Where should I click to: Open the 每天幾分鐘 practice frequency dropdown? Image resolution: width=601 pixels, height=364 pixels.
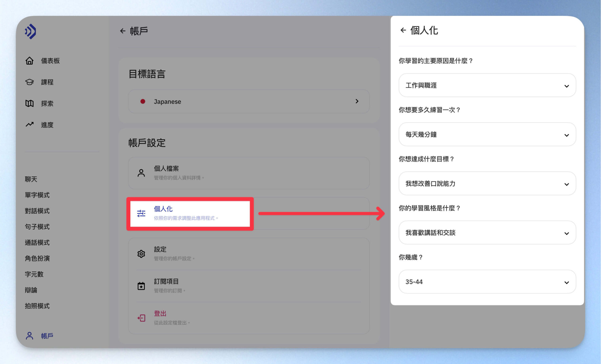[487, 134]
